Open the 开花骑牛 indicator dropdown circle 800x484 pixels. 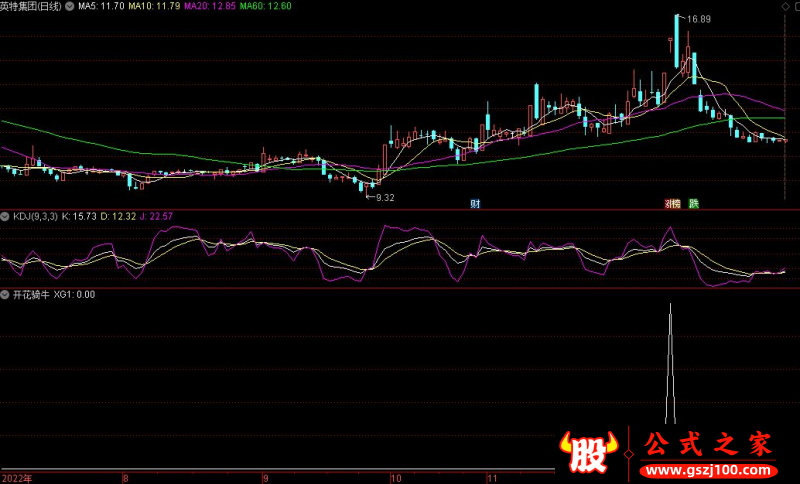6,295
